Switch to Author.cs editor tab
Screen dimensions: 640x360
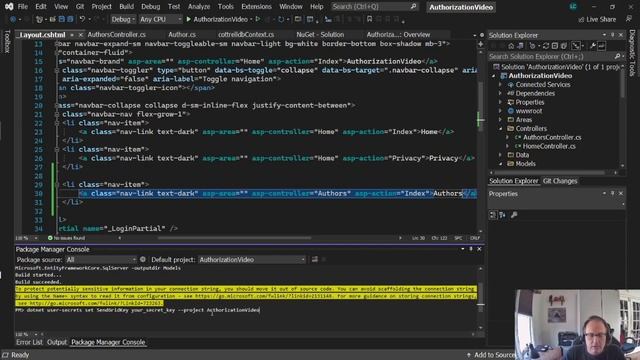182,35
